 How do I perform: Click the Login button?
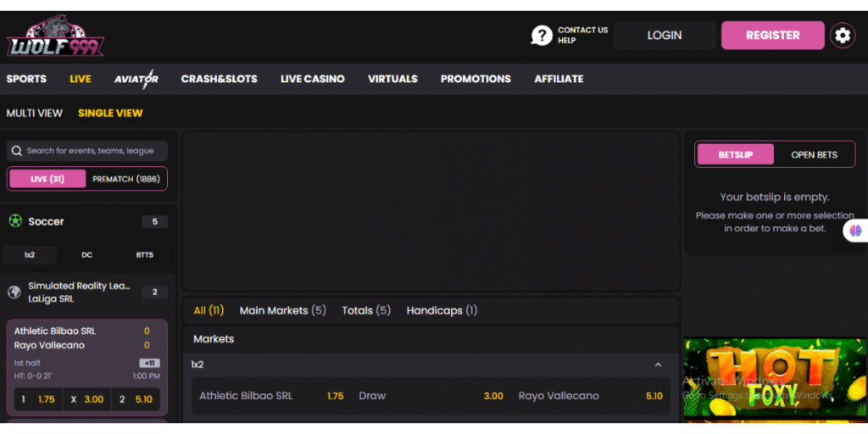click(664, 36)
